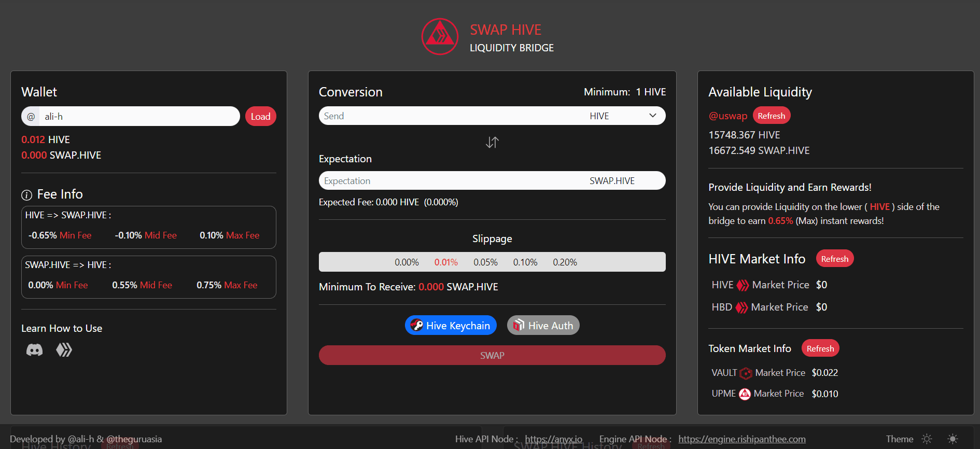The image size is (980, 449).
Task: Choose 0.01% slippage
Action: coord(446,262)
